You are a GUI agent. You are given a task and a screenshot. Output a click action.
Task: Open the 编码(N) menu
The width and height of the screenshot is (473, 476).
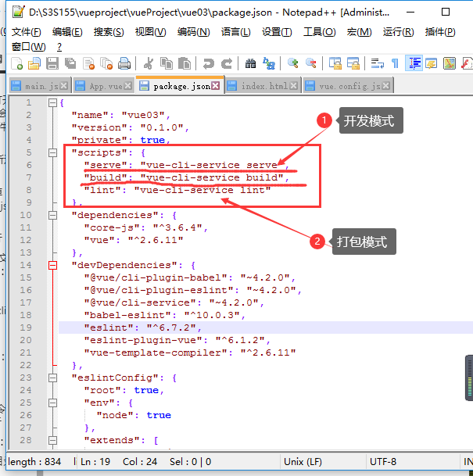(194, 32)
